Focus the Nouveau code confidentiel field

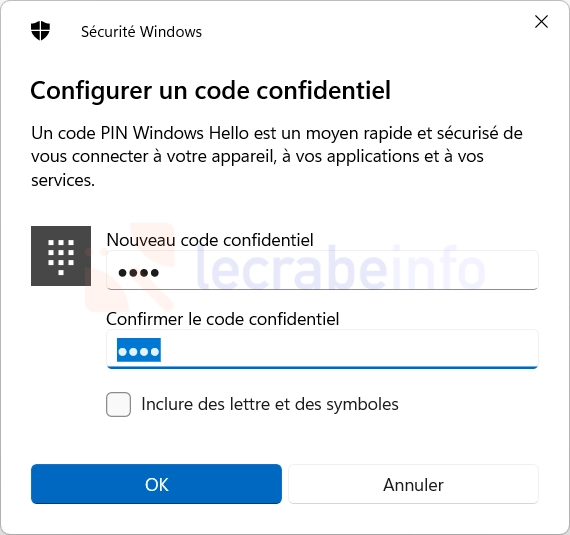click(322, 270)
